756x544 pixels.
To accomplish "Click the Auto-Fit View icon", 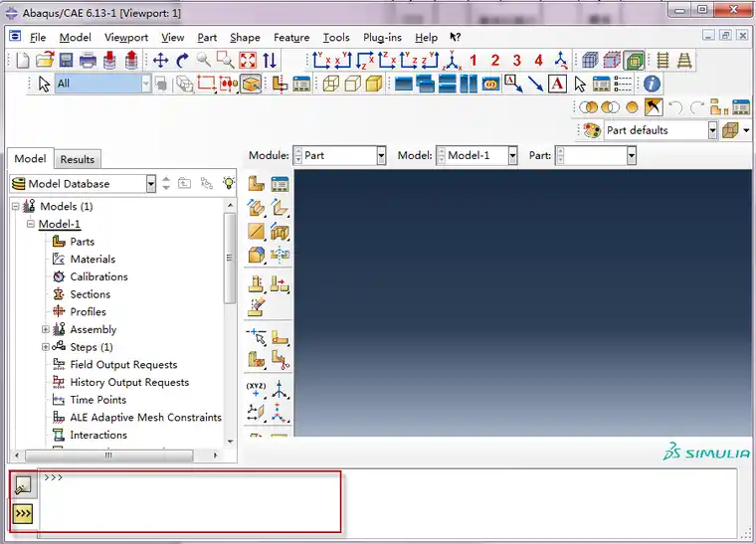I will click(x=248, y=61).
